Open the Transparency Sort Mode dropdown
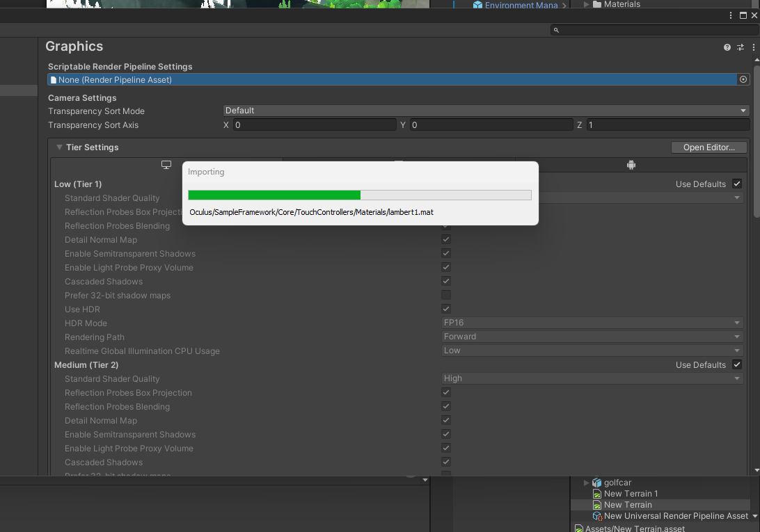This screenshot has width=760, height=532. [486, 111]
